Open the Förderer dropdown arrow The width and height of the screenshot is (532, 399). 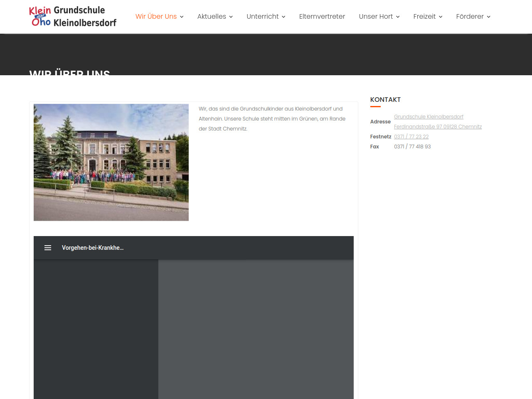tap(489, 17)
